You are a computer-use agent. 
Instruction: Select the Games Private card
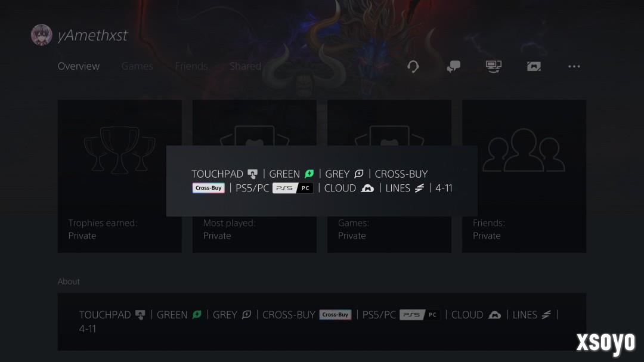coord(389,176)
